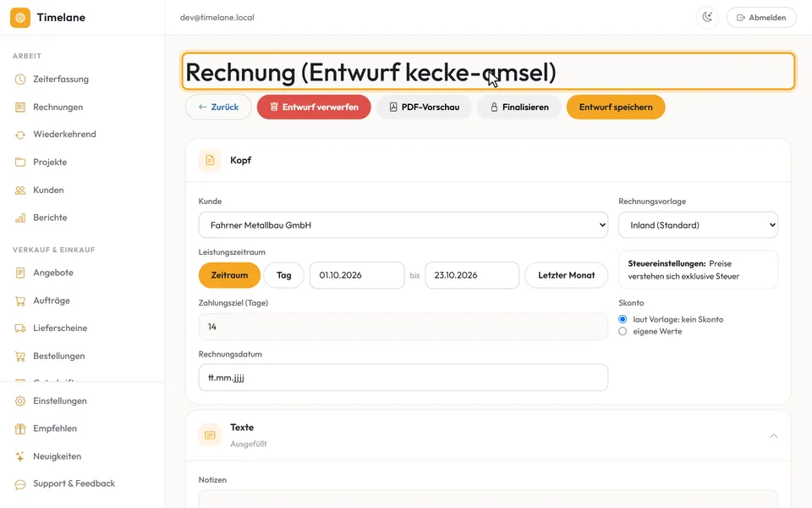Screen dimensions: 812x508
Task: Click the dev@timelane.local account text
Action: pyautogui.click(x=217, y=18)
